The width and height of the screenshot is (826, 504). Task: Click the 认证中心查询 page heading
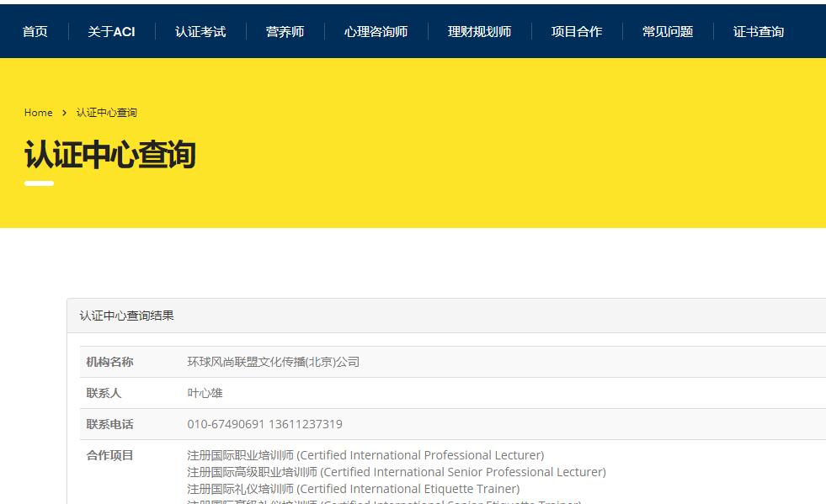pyautogui.click(x=110, y=154)
